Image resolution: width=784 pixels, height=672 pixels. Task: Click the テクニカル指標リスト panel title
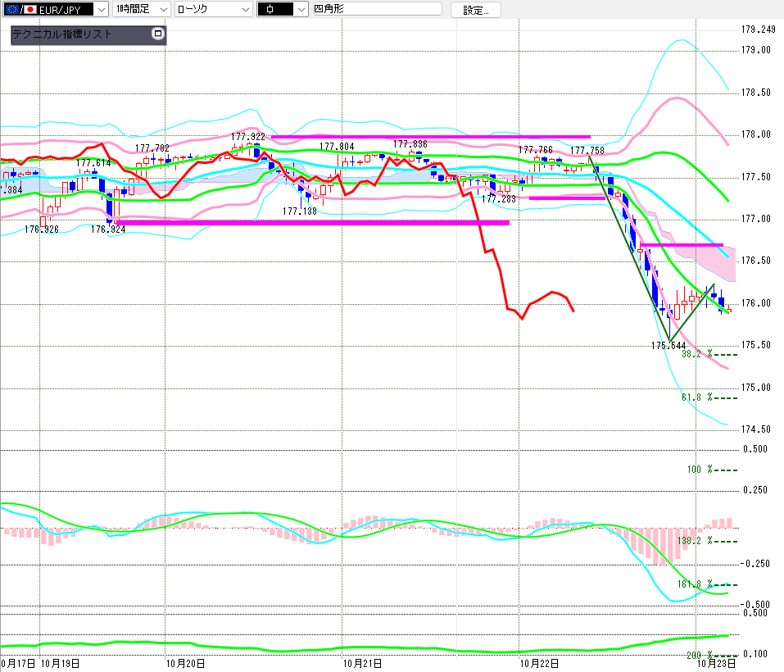(x=62, y=34)
